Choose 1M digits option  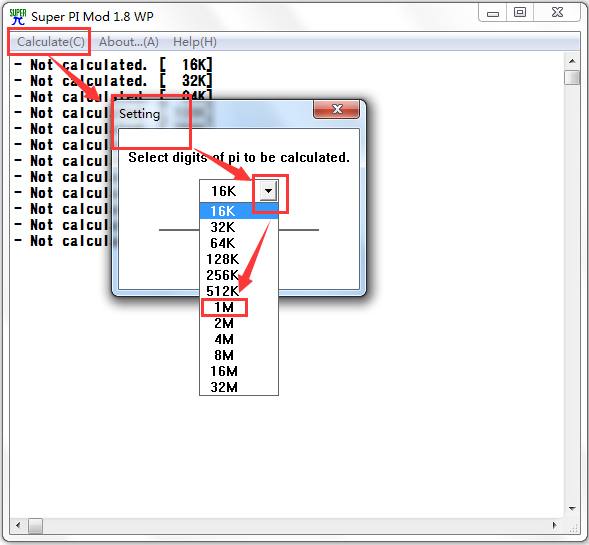click(x=239, y=307)
